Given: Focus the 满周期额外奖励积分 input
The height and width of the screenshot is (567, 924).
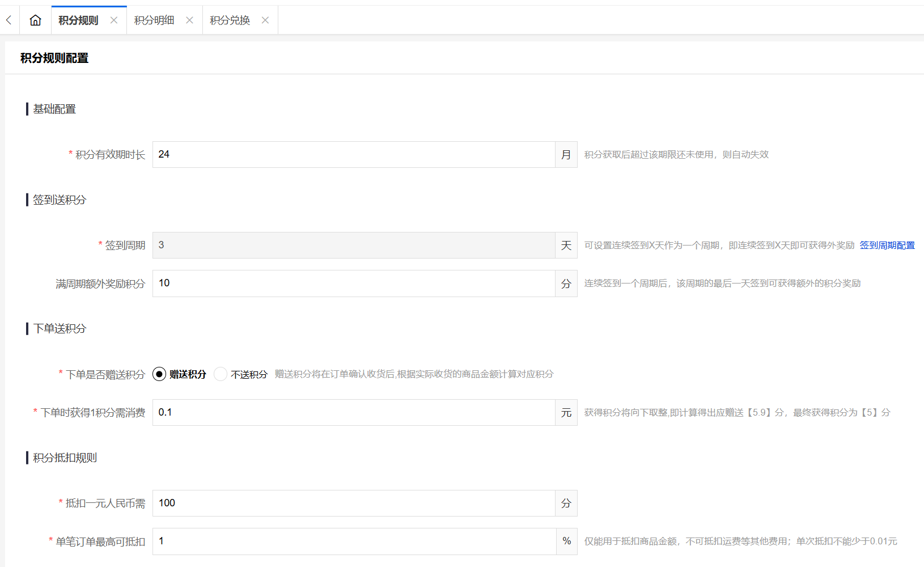Looking at the screenshot, I should [x=353, y=283].
